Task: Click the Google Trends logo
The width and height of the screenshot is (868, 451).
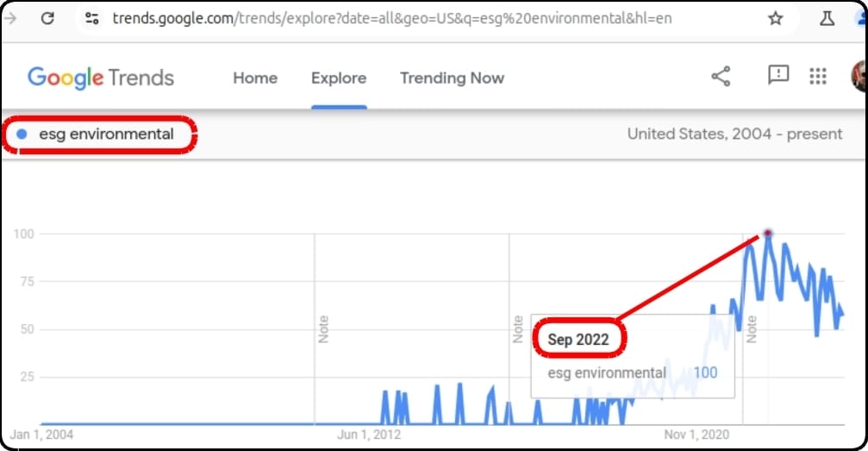Action: pos(101,78)
